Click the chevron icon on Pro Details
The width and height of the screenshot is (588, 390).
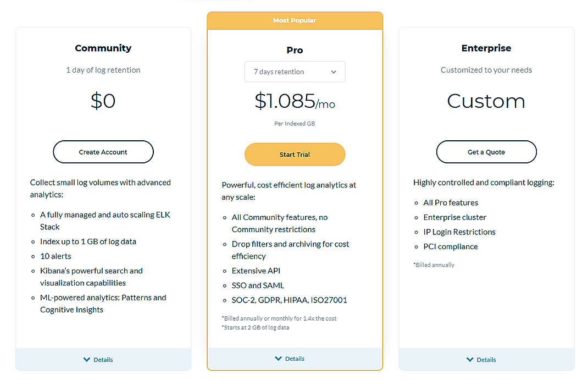pos(278,358)
